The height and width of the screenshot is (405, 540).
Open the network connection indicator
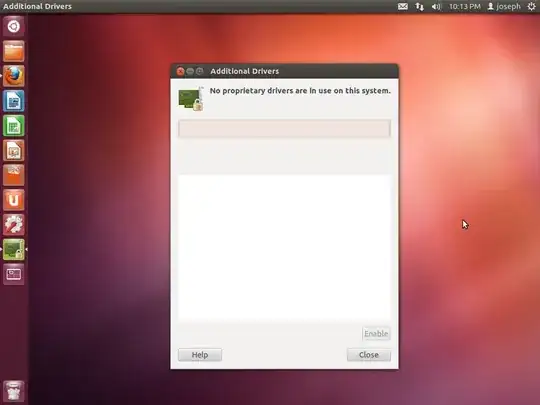419,6
